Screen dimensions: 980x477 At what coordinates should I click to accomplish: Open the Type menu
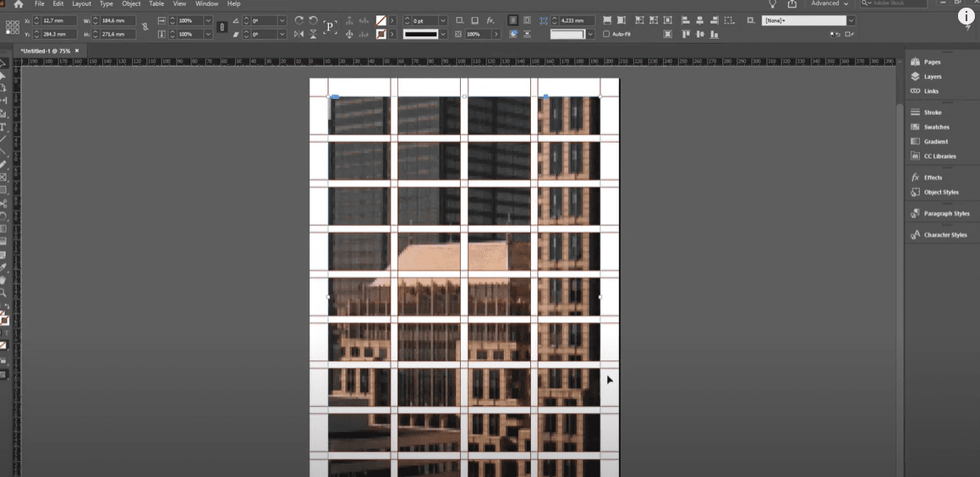tap(107, 3)
